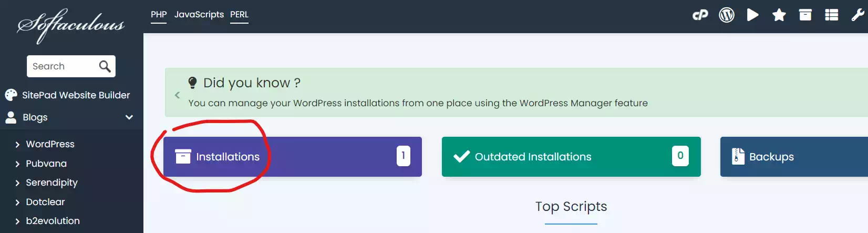The height and width of the screenshot is (233, 868).
Task: Select Serendipity in the sidebar
Action: [x=52, y=183]
